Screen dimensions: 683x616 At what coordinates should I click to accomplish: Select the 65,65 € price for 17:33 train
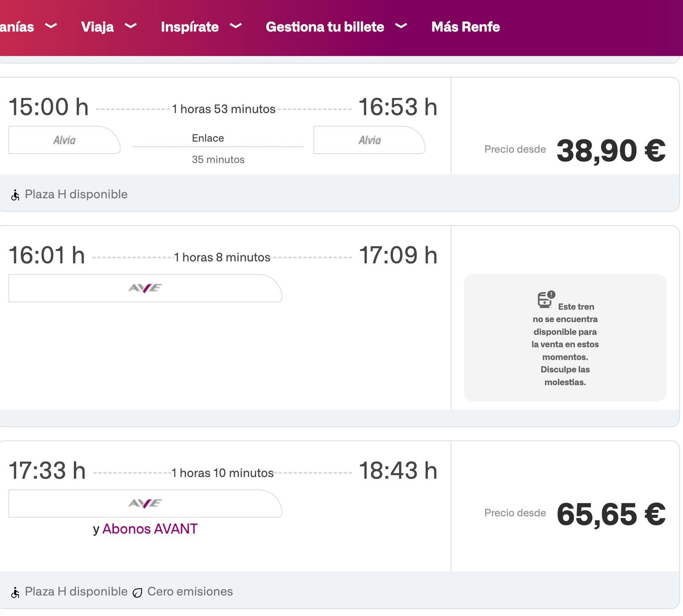(611, 514)
